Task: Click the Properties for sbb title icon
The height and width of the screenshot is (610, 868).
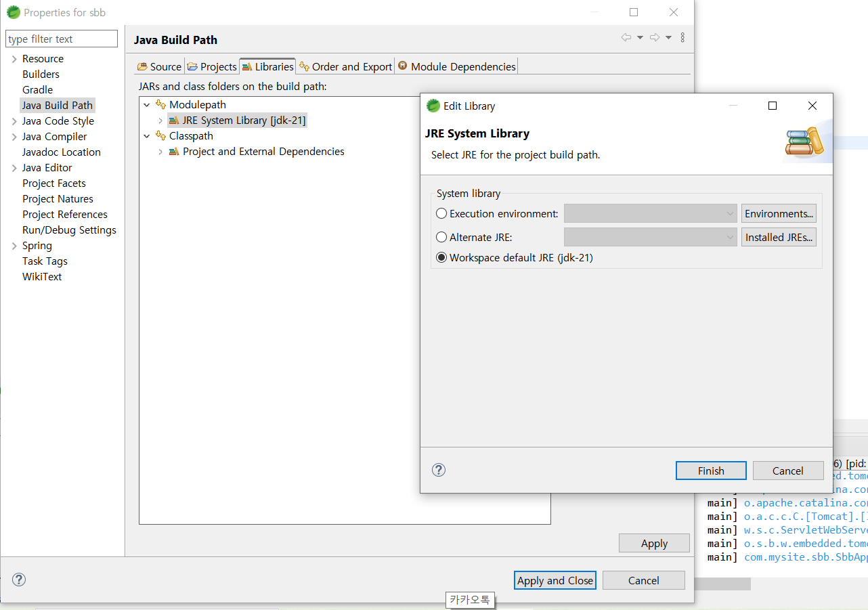Action: point(14,12)
